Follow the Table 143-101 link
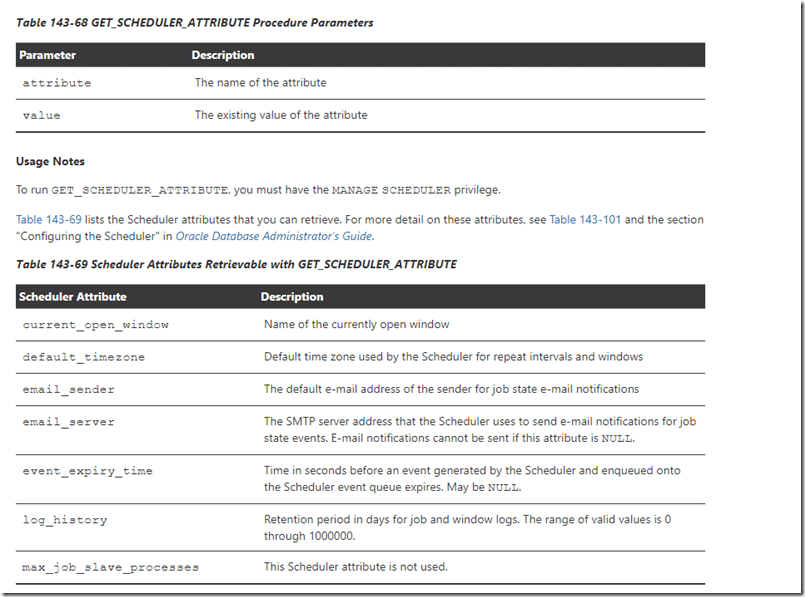The image size is (805, 597). (585, 219)
